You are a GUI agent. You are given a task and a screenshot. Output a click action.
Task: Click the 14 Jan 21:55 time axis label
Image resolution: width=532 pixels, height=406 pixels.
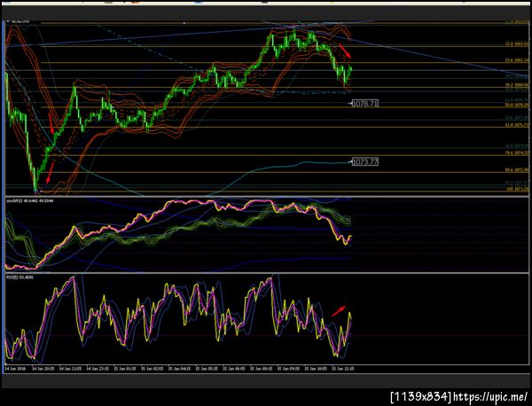(x=71, y=369)
